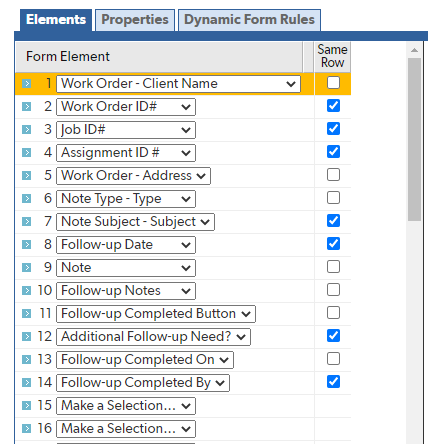Click the row arrow icon beside row 9 Note
Image resolution: width=428 pixels, height=444 pixels.
[x=26, y=268]
